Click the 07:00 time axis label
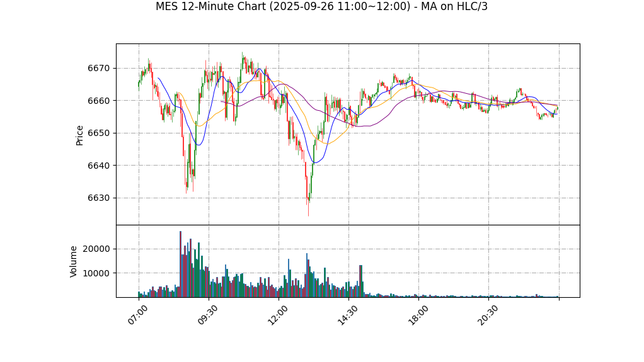This screenshot has width=644, height=362. pos(137,315)
